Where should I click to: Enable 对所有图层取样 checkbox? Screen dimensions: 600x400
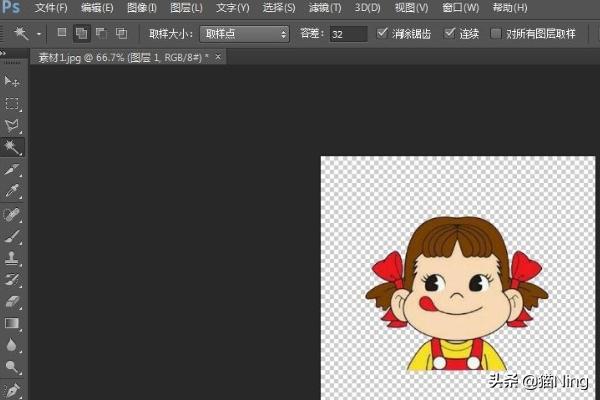tap(496, 33)
